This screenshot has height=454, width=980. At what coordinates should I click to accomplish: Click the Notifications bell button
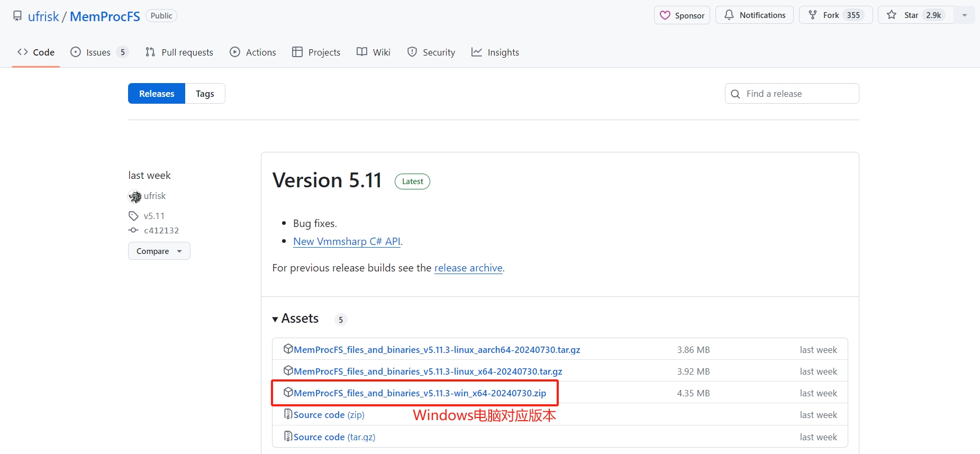754,15
